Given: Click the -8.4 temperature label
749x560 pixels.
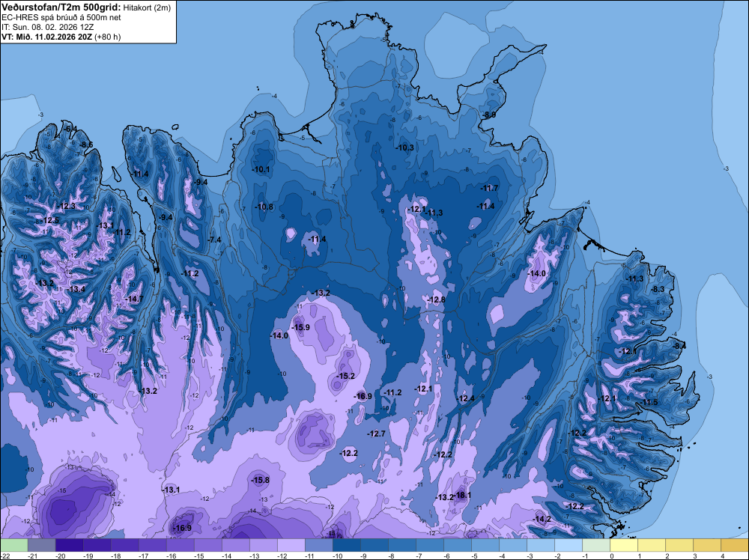Looking at the screenshot, I should 679,346.
